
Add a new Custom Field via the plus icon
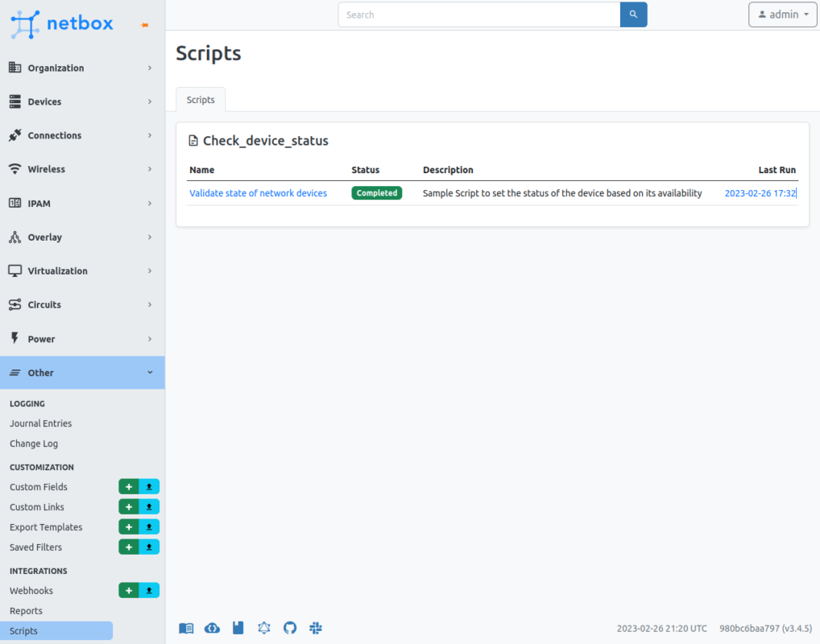pos(128,486)
